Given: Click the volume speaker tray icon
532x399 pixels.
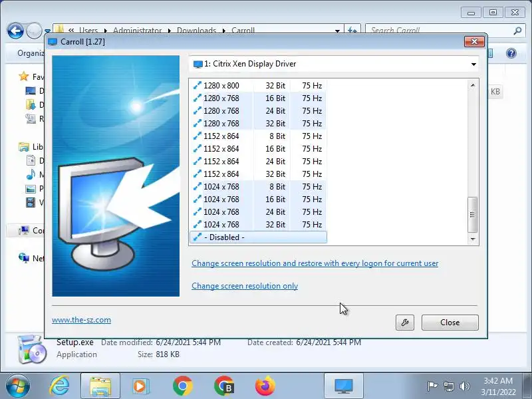Looking at the screenshot, I should (464, 386).
